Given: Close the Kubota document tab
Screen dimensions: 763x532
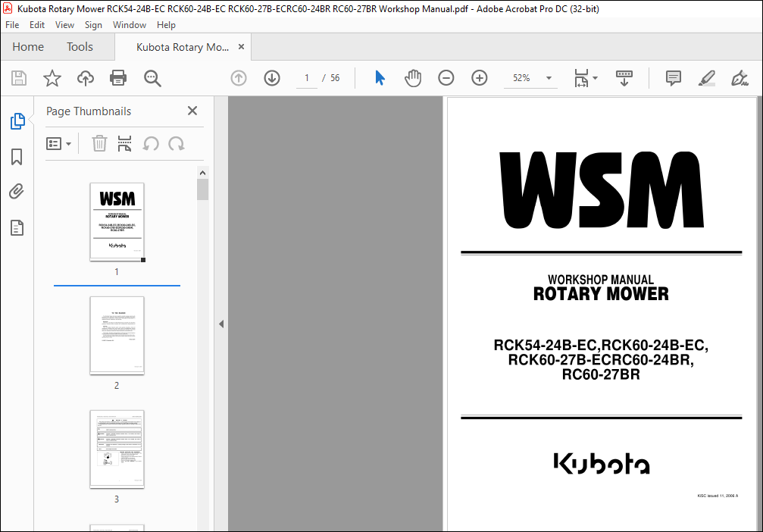Looking at the screenshot, I should pyautogui.click(x=242, y=47).
